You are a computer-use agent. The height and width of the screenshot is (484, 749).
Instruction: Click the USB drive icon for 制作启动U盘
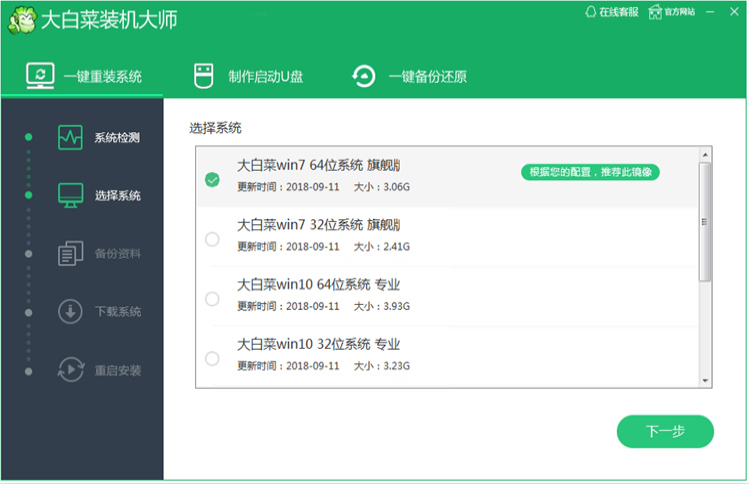pyautogui.click(x=204, y=76)
